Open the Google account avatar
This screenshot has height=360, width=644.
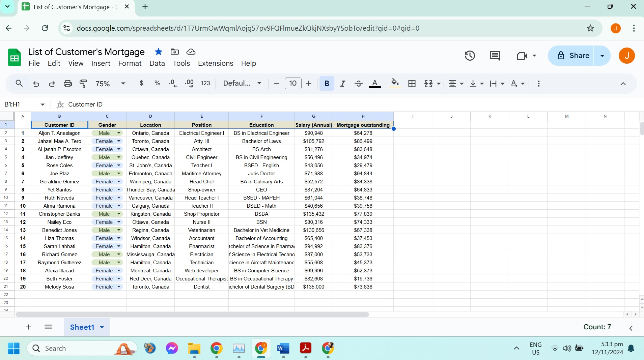(x=626, y=56)
